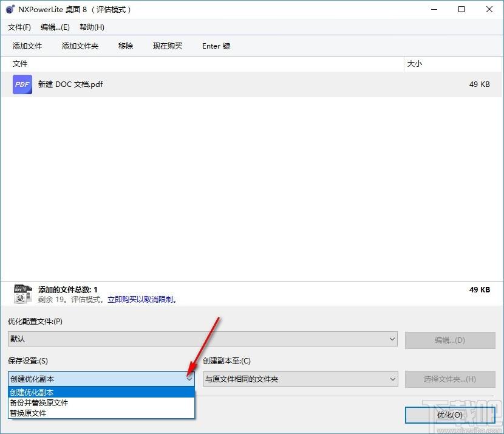Choose 替换原文件 in the dropdown list
Screen dimensions: 504x434
101,413
